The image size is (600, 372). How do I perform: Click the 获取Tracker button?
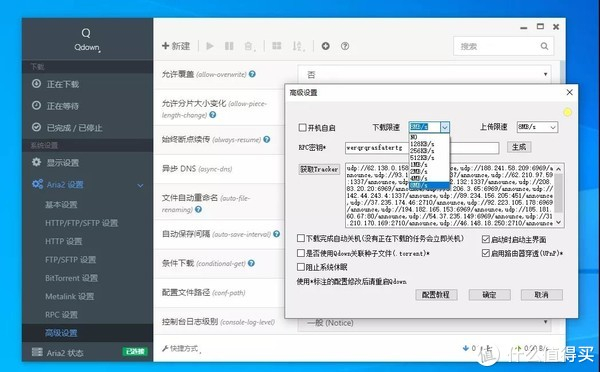pyautogui.click(x=319, y=169)
